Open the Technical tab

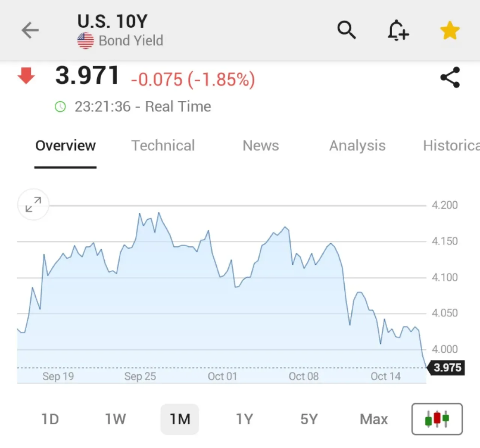163,145
